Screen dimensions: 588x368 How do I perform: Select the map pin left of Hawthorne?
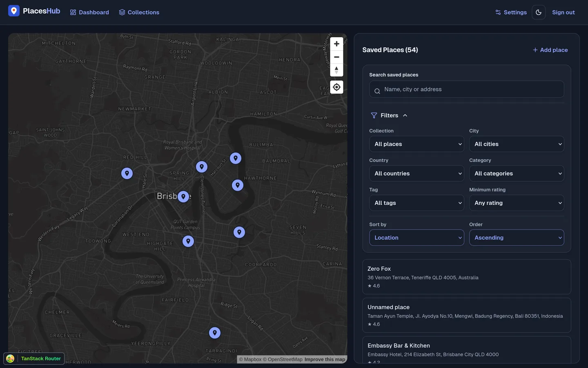pyautogui.click(x=238, y=185)
